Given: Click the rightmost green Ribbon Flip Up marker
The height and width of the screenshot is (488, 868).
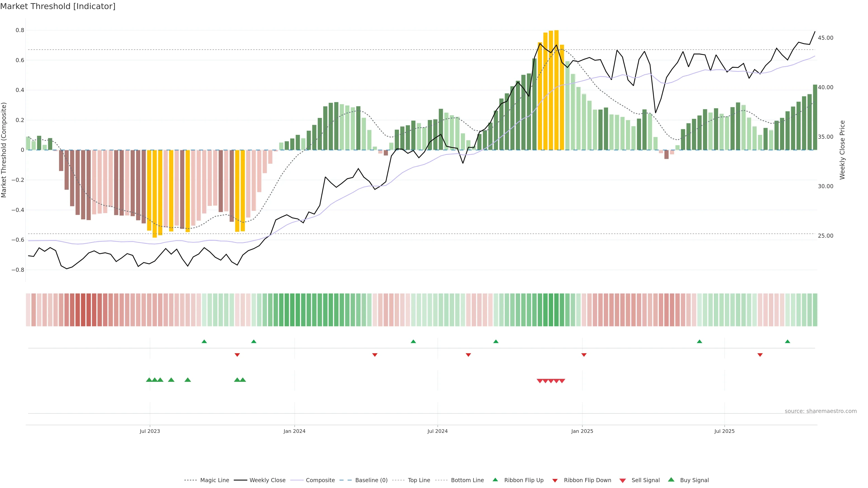Looking at the screenshot, I should [x=788, y=342].
